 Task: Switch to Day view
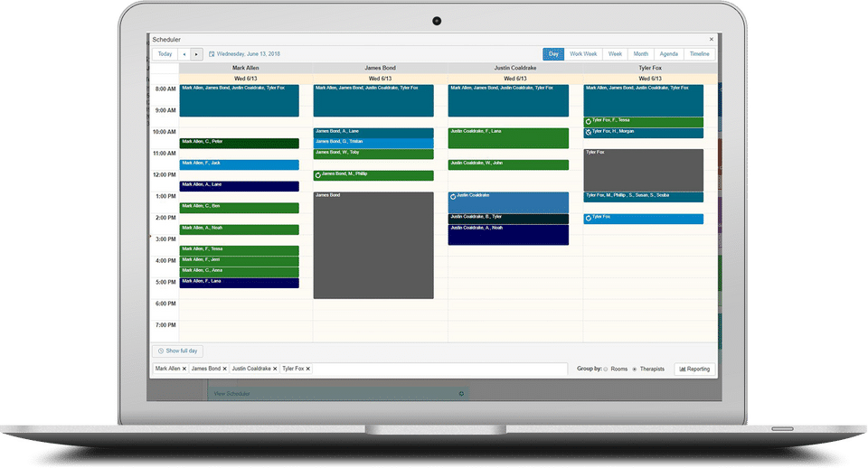pos(553,54)
